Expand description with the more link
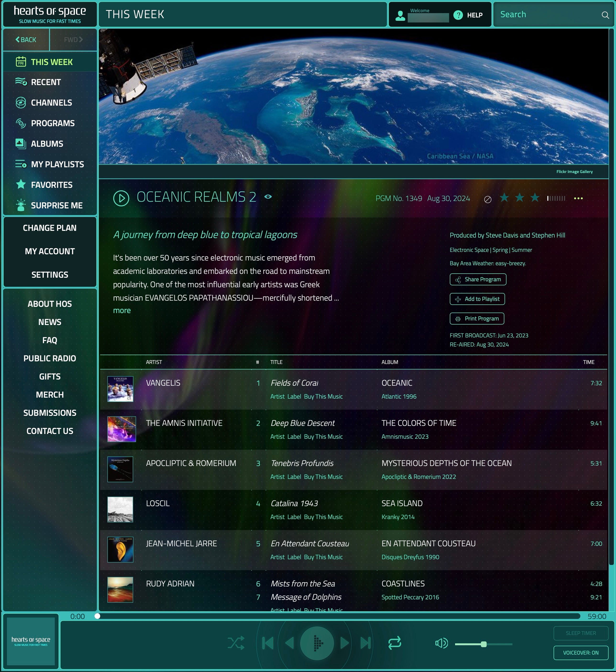Viewport: 616px width, 672px height. coord(122,310)
